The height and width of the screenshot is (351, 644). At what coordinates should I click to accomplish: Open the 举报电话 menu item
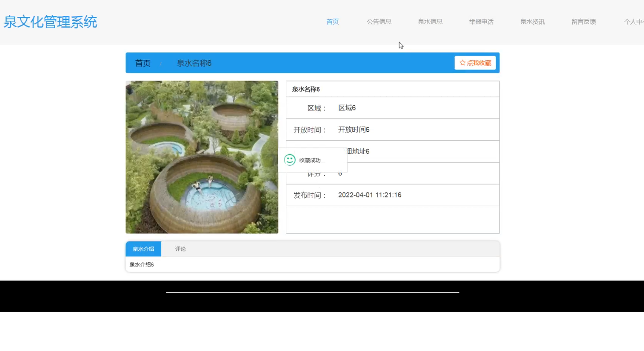click(481, 22)
